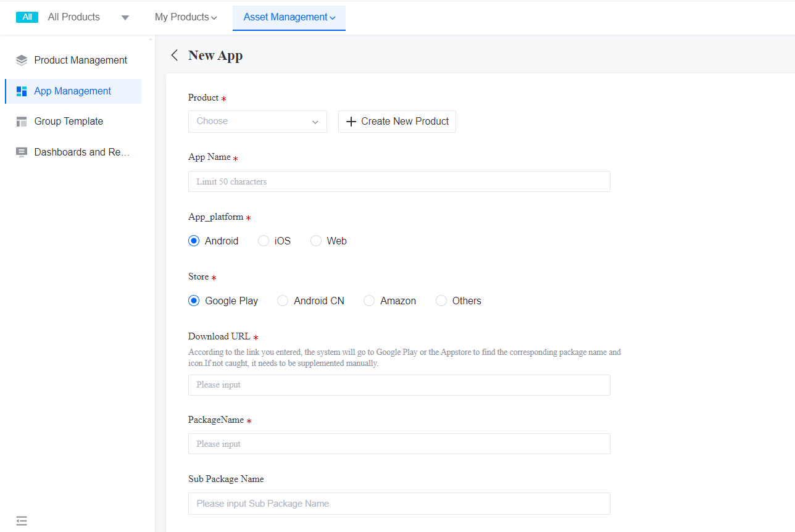Viewport: 795px width, 532px height.
Task: Select the iOS platform radio button
Action: pyautogui.click(x=264, y=241)
